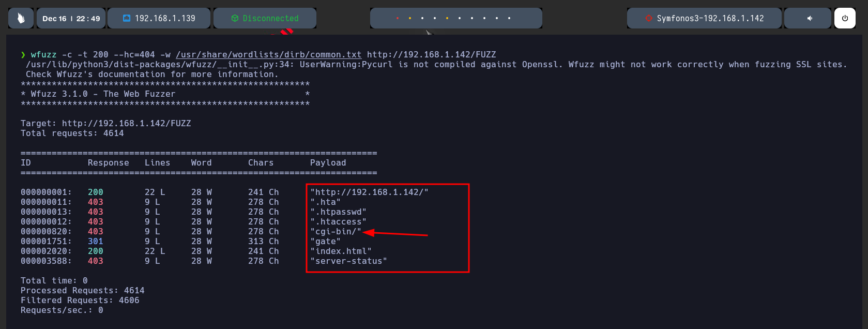Image resolution: width=868 pixels, height=329 pixels.
Task: Click the "index.html" payload result
Action: pyautogui.click(x=341, y=251)
